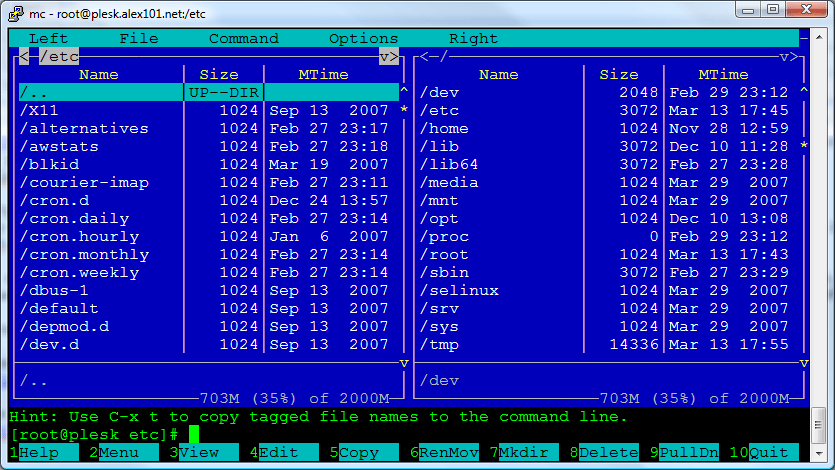Select the /dbus-1 directory

[209, 291]
